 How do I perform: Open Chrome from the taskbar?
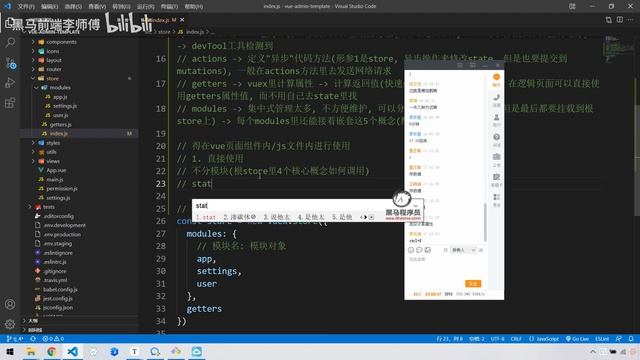click(51, 351)
